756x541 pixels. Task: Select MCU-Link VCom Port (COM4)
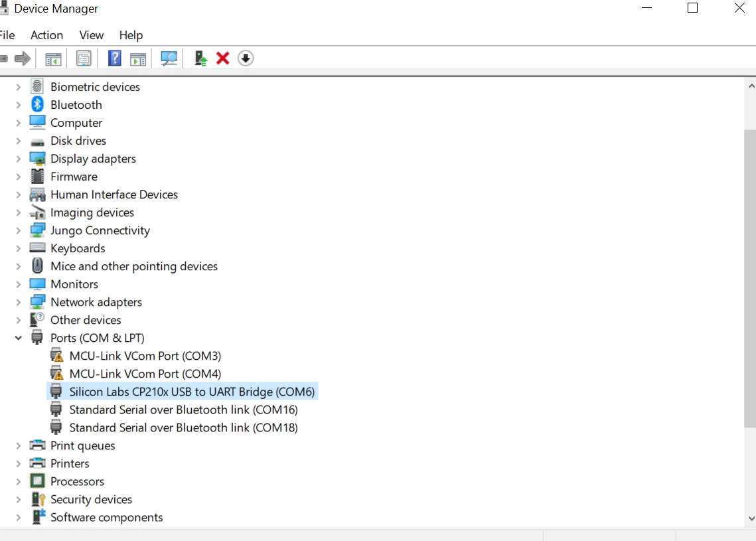(145, 374)
